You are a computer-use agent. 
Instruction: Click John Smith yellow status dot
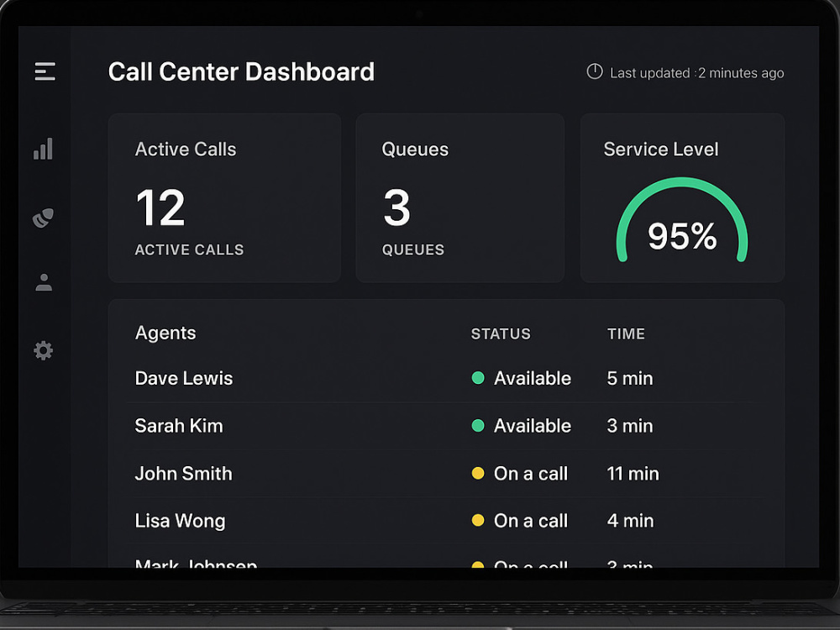pos(478,473)
